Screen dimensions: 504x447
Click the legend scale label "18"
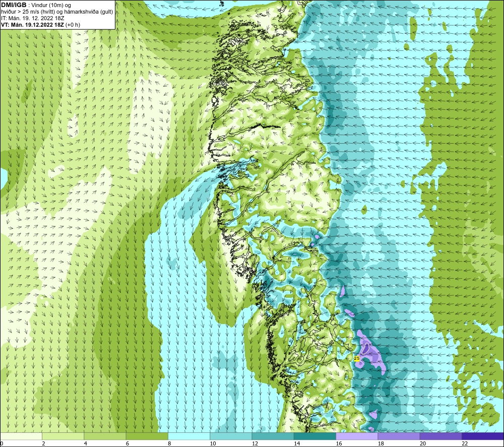point(381,443)
